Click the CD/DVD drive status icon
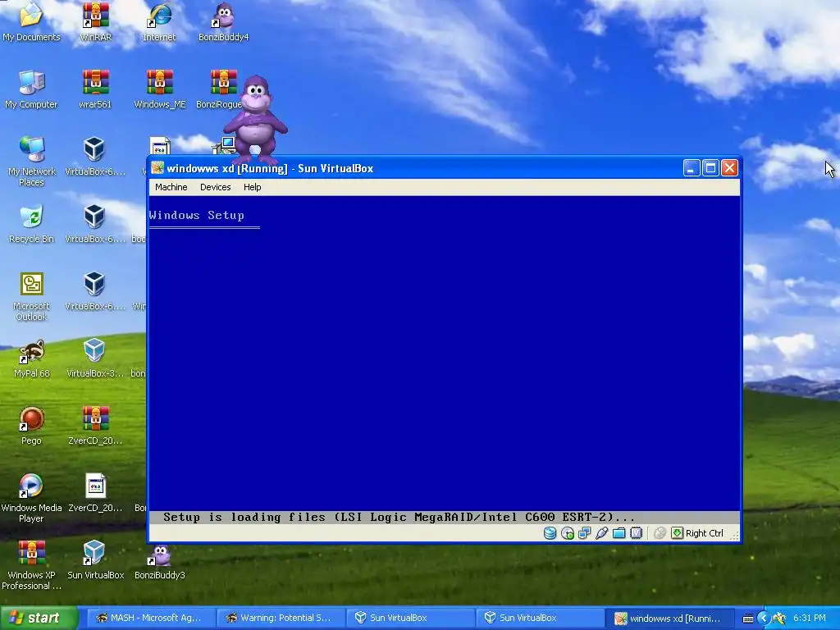 point(568,533)
